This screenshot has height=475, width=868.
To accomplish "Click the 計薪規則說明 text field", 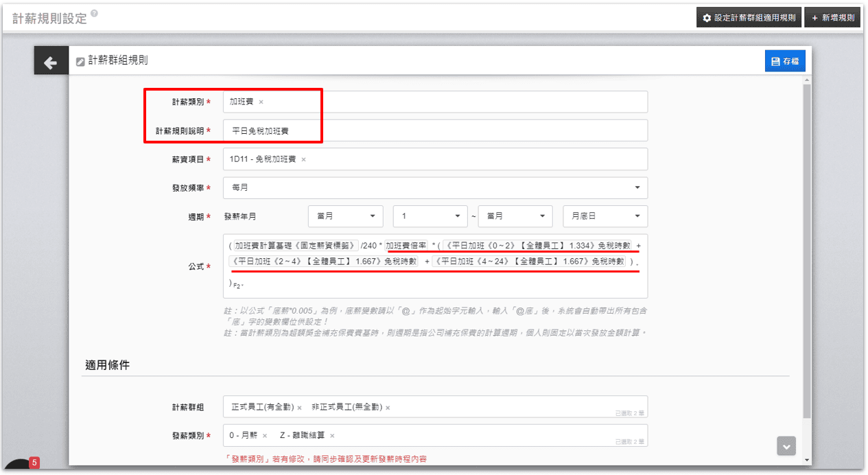I will [435, 130].
